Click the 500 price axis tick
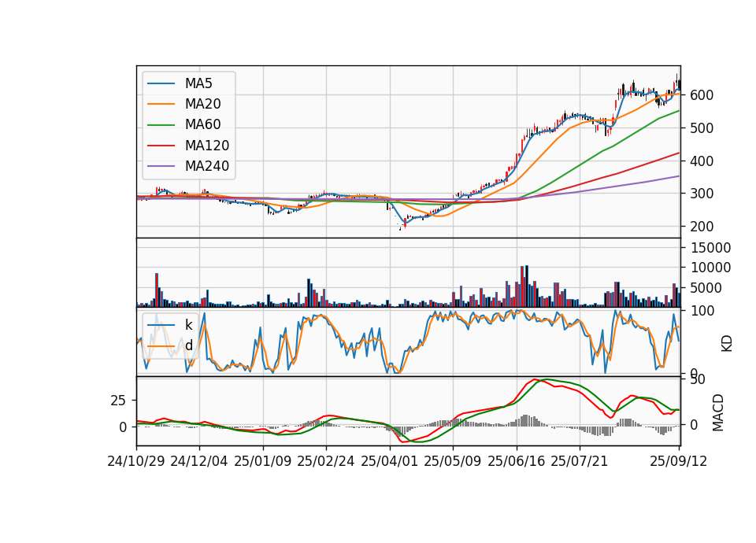The width and height of the screenshot is (756, 543). click(702, 128)
